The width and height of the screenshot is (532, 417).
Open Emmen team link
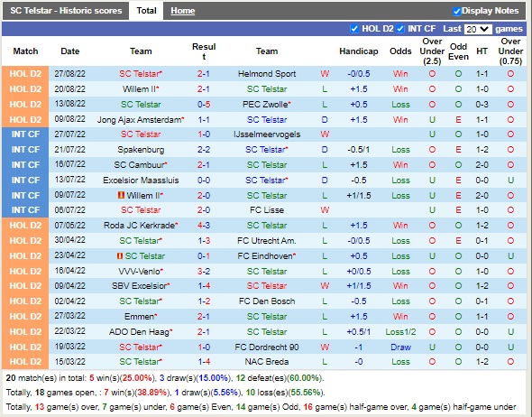(x=139, y=317)
